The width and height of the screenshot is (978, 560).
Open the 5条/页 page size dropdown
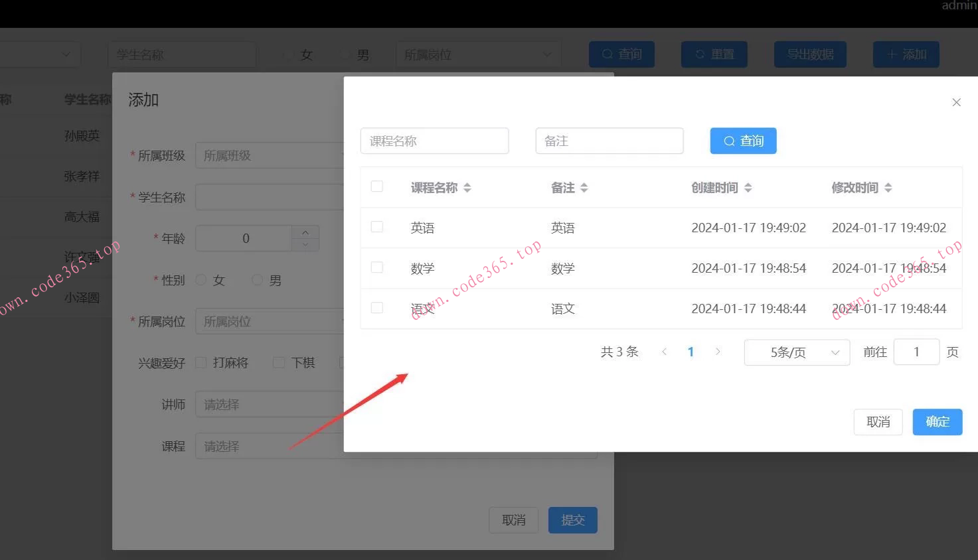[x=796, y=352]
